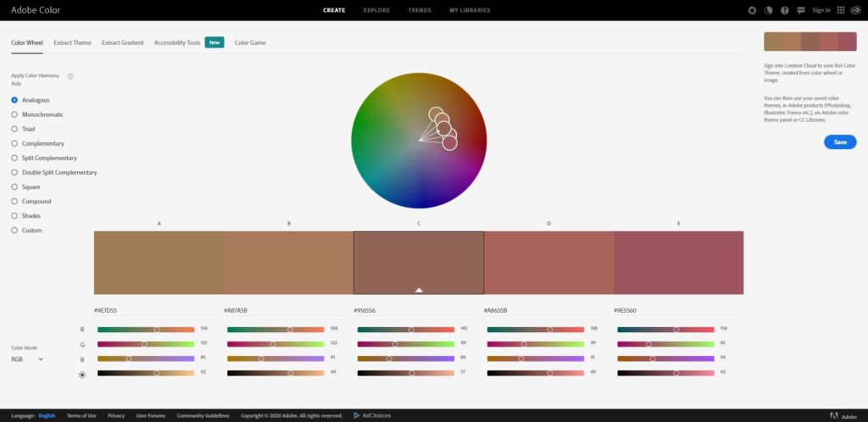The image size is (868, 422).
Task: Open the feedback chat bubble icon
Action: (x=801, y=10)
